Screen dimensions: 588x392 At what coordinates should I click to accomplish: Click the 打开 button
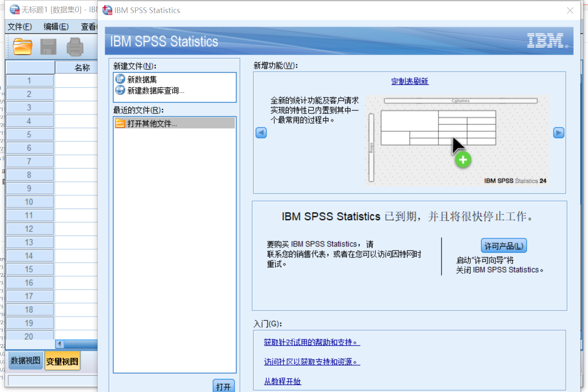pos(223,386)
